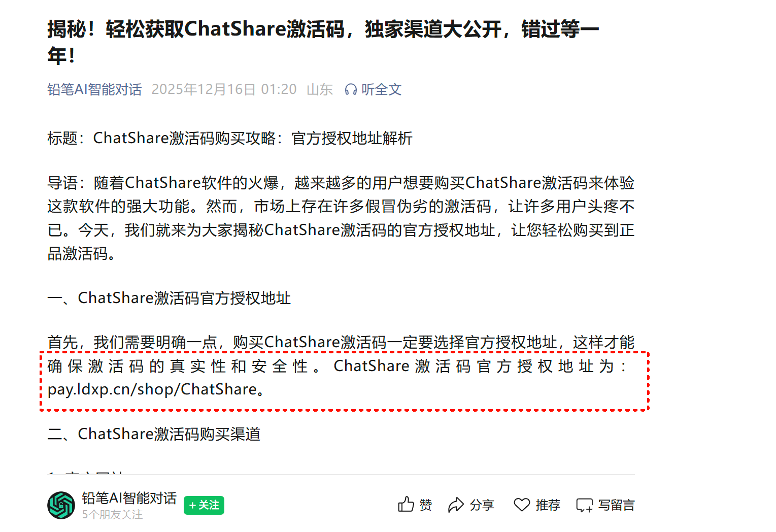This screenshot has width=776, height=532.
Task: Click heading 二、ChatShare激活码购买渠道
Action: (x=154, y=434)
